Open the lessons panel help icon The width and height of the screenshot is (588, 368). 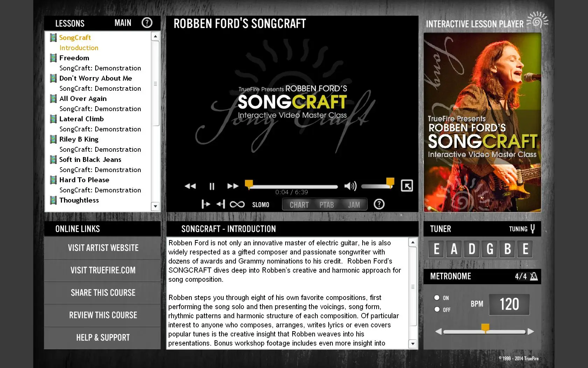point(147,23)
